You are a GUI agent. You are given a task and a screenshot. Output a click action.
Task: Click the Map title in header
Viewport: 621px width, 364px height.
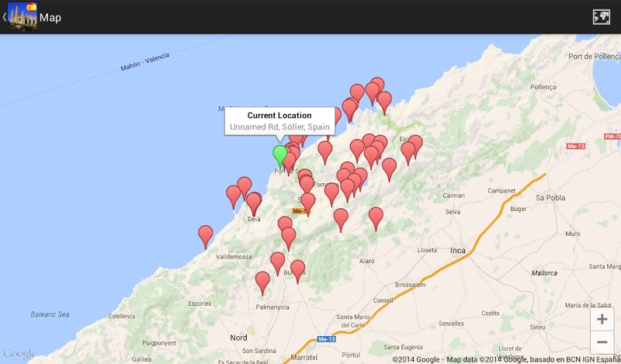coord(50,17)
